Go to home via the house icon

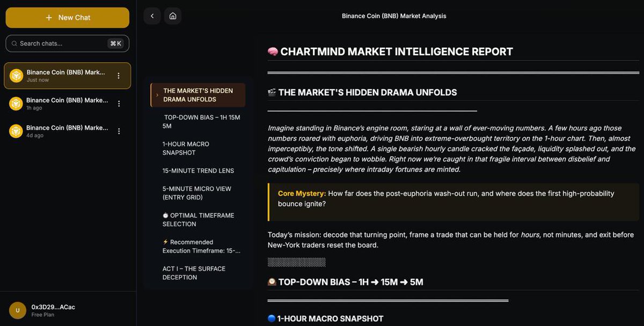pos(173,16)
